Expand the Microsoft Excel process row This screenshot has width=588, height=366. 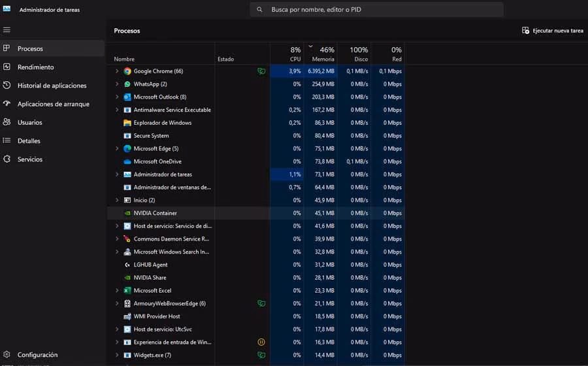click(x=117, y=291)
